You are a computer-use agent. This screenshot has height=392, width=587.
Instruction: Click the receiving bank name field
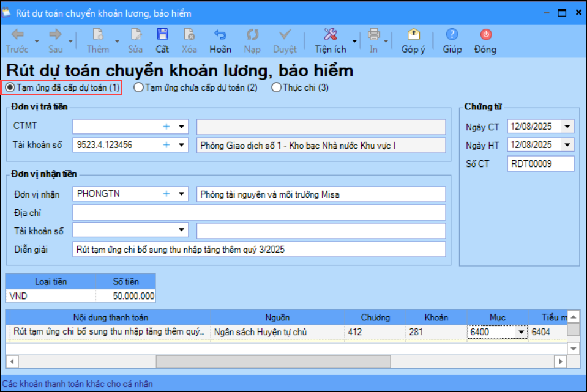(x=321, y=231)
